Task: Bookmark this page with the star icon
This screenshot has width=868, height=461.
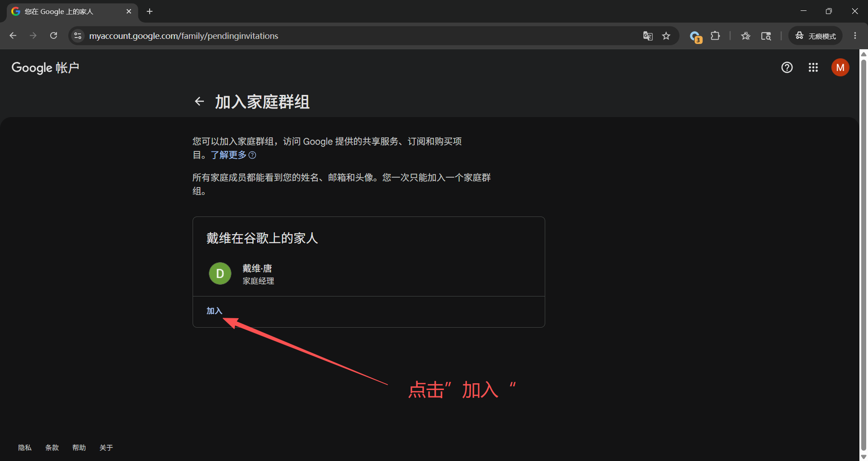Action: coord(666,36)
